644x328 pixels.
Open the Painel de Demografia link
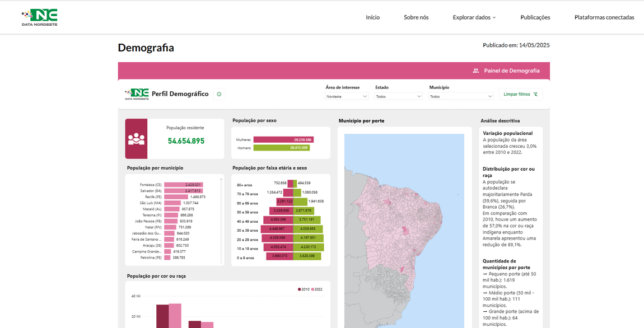click(x=511, y=71)
